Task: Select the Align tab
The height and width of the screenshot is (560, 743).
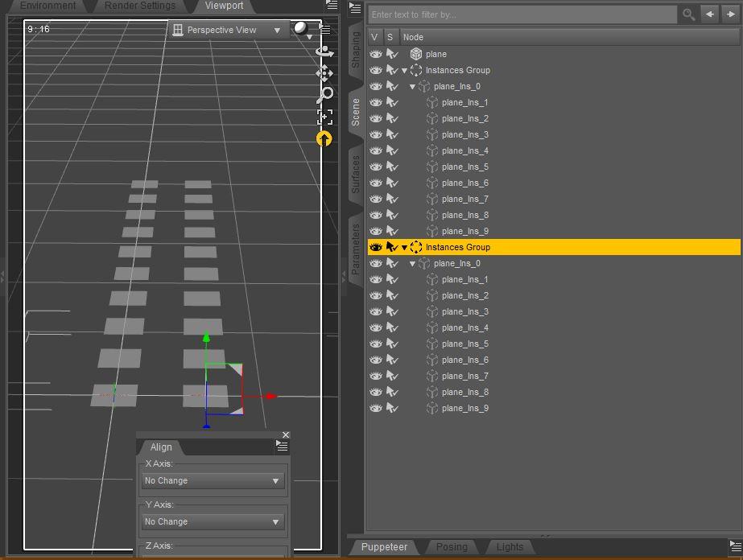Action: pyautogui.click(x=161, y=447)
